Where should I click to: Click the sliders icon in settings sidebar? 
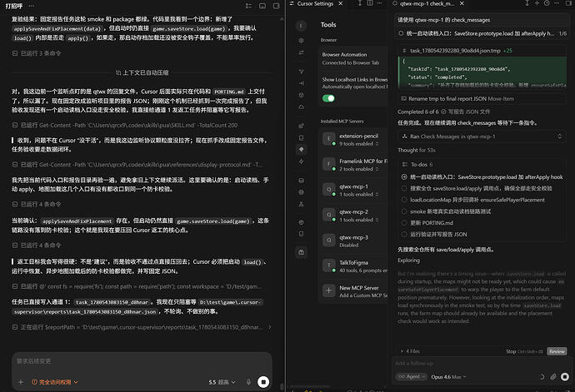(x=301, y=52)
